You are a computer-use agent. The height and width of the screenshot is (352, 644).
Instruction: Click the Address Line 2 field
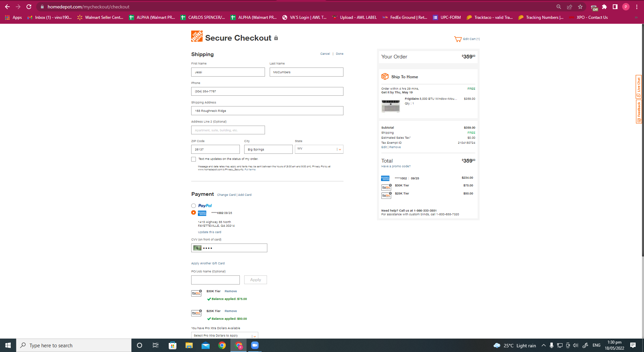228,130
